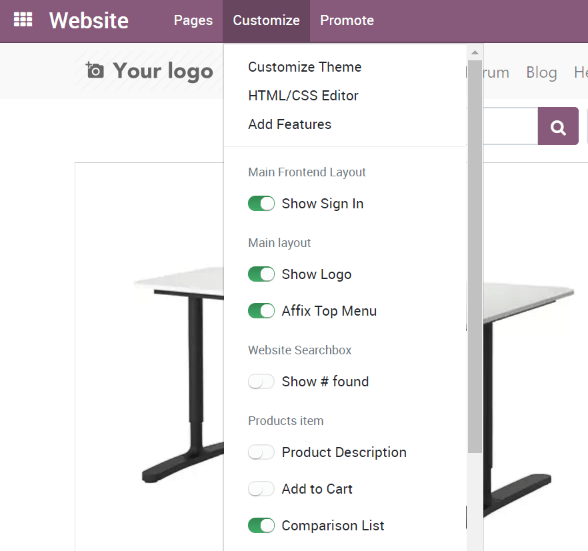Turn on the Add to Cart toggle

coord(261,489)
